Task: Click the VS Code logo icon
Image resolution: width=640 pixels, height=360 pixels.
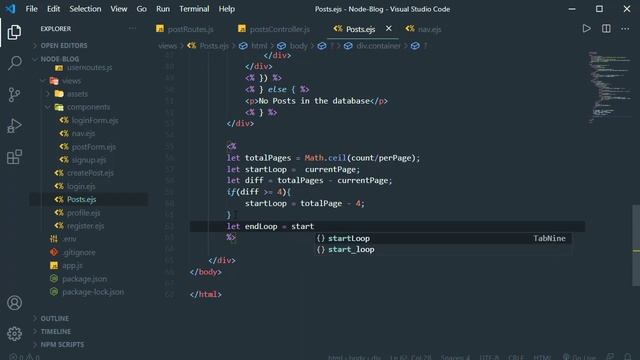Action: pos(10,9)
